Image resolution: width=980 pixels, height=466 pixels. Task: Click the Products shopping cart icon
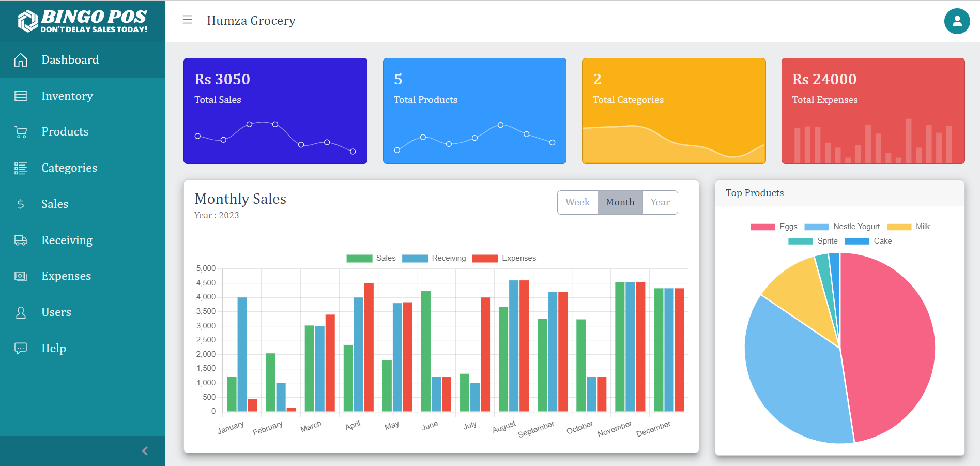point(21,132)
